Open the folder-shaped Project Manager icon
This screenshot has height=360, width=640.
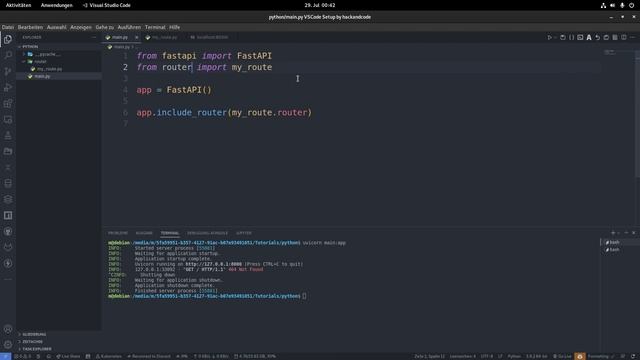8,151
